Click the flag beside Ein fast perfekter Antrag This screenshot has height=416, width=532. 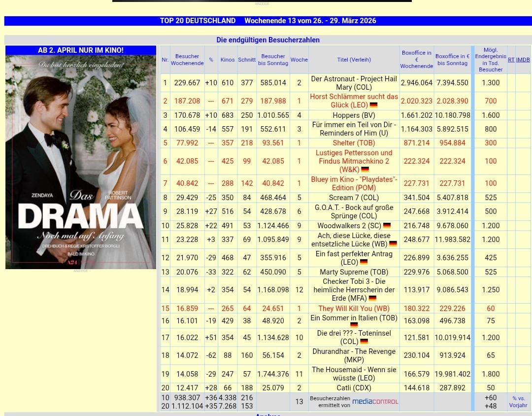[364, 262]
